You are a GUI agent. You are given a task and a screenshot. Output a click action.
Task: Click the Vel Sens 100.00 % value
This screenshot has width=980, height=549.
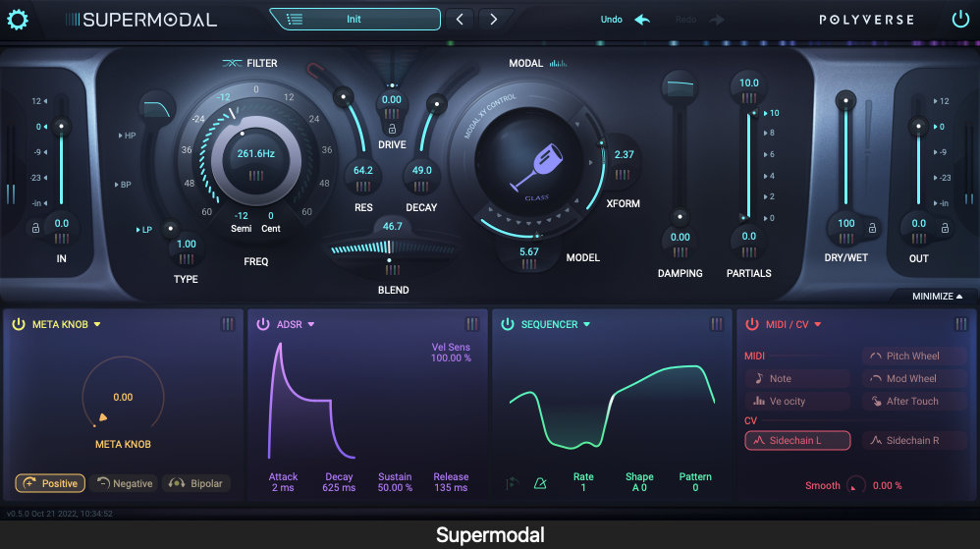451,358
